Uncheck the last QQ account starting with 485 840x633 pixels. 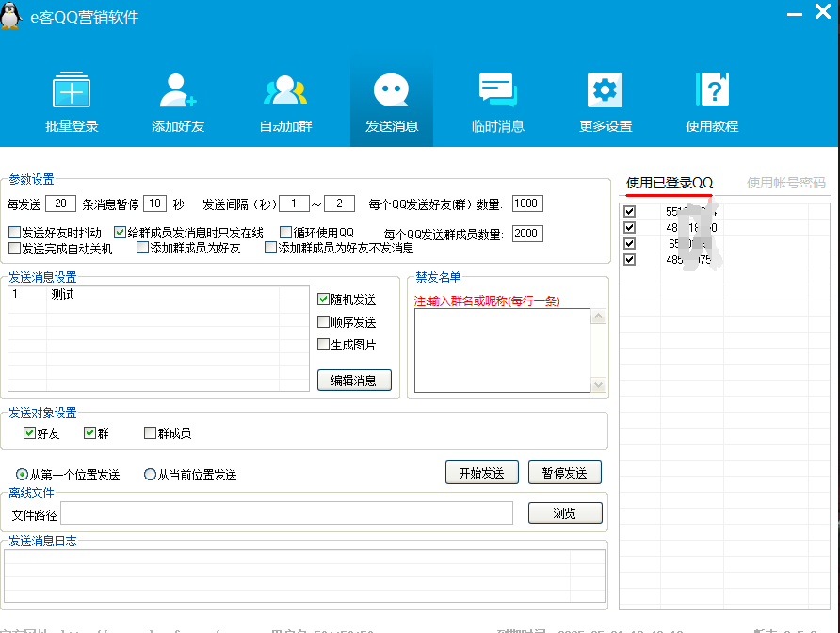tap(629, 260)
